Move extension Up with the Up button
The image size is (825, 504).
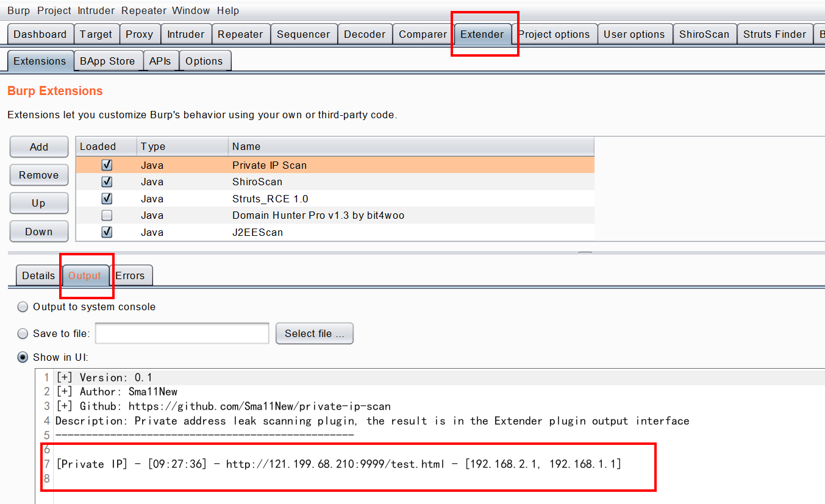[x=39, y=204]
